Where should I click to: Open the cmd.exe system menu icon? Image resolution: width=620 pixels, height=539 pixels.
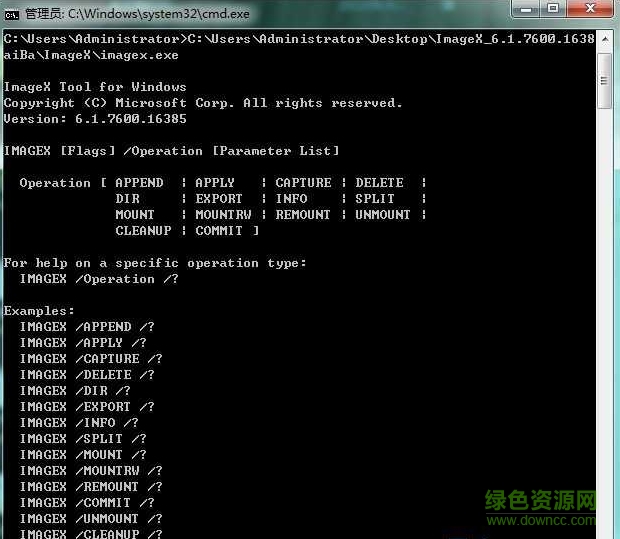pyautogui.click(x=11, y=15)
